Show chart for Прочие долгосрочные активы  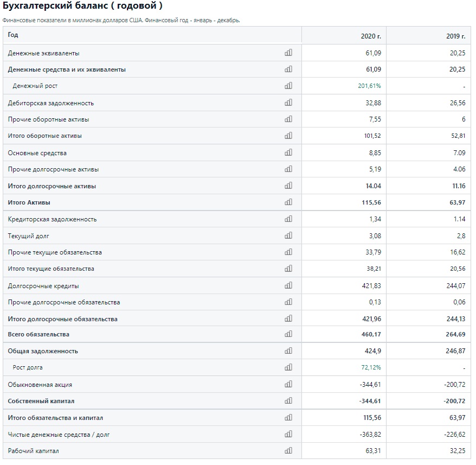pos(288,169)
